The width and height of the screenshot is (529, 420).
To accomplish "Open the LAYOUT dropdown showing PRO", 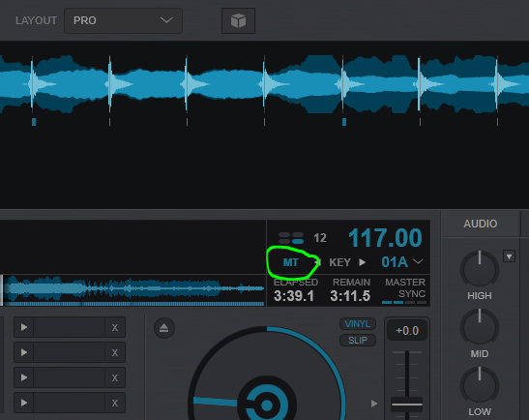I will coord(123,20).
